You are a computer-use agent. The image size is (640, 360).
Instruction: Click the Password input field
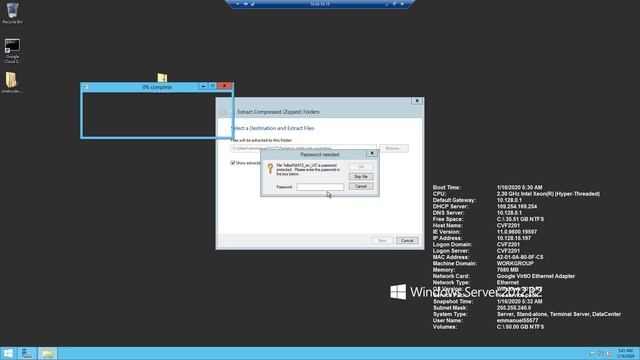[320, 187]
